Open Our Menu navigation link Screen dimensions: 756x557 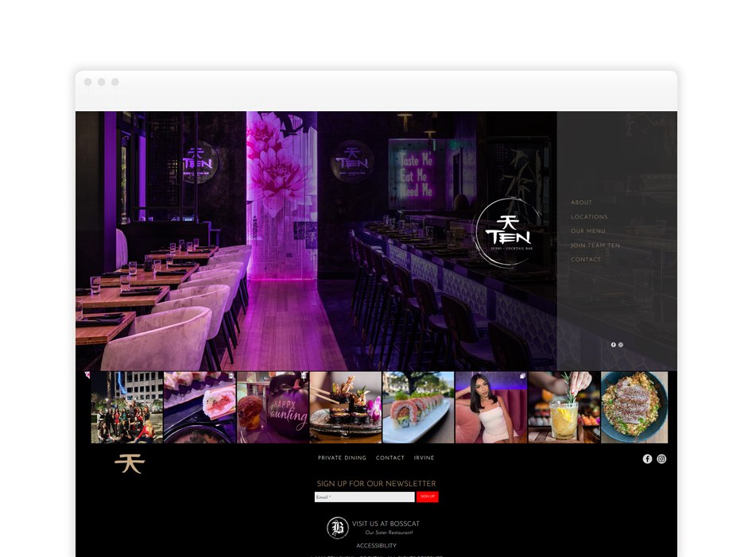point(587,230)
